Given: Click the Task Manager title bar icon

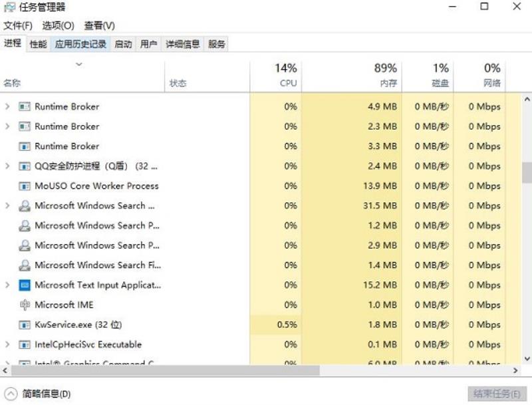Looking at the screenshot, I should tap(9, 7).
